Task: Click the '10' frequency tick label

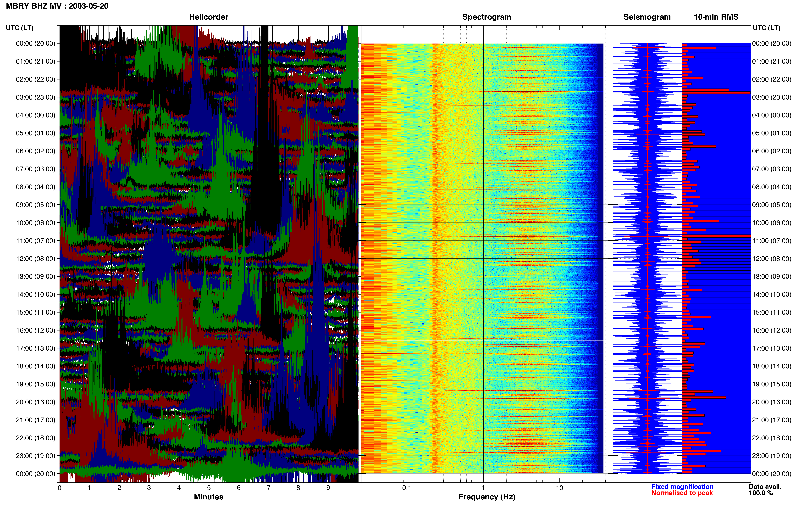Action: [559, 488]
